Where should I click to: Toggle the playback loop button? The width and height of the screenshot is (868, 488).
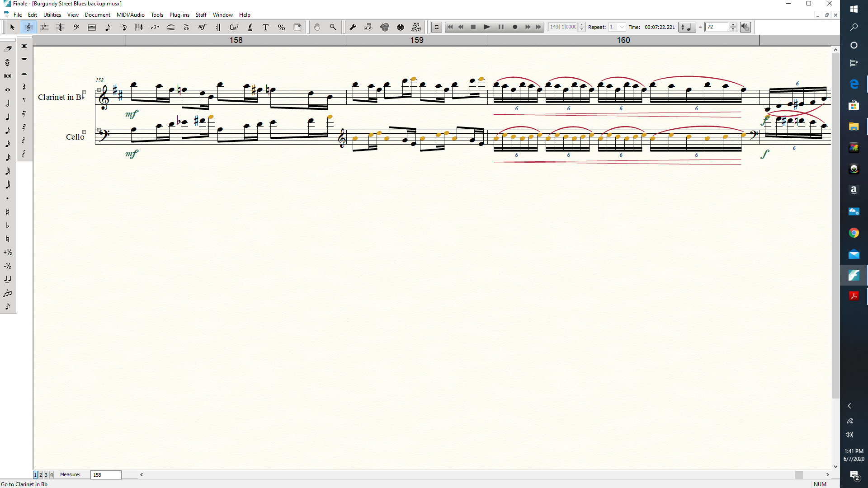437,27
